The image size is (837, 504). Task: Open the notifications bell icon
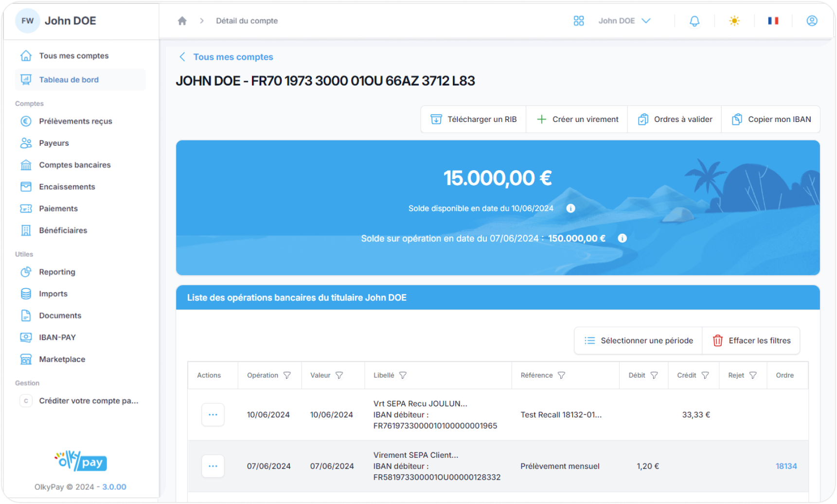(695, 20)
